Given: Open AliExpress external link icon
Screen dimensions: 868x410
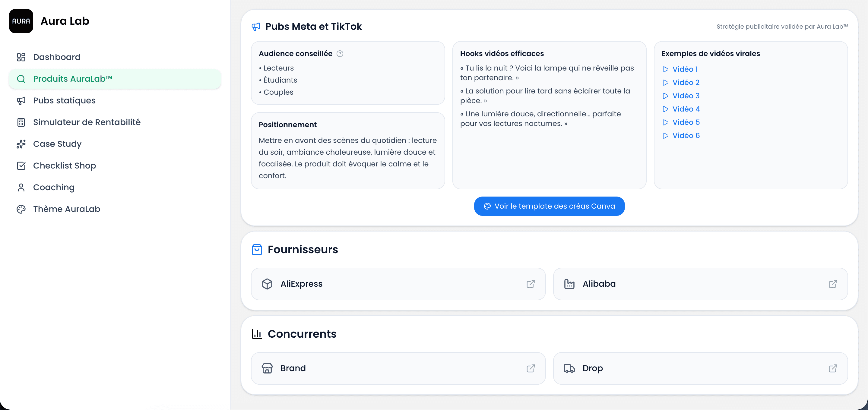Looking at the screenshot, I should pos(531,284).
